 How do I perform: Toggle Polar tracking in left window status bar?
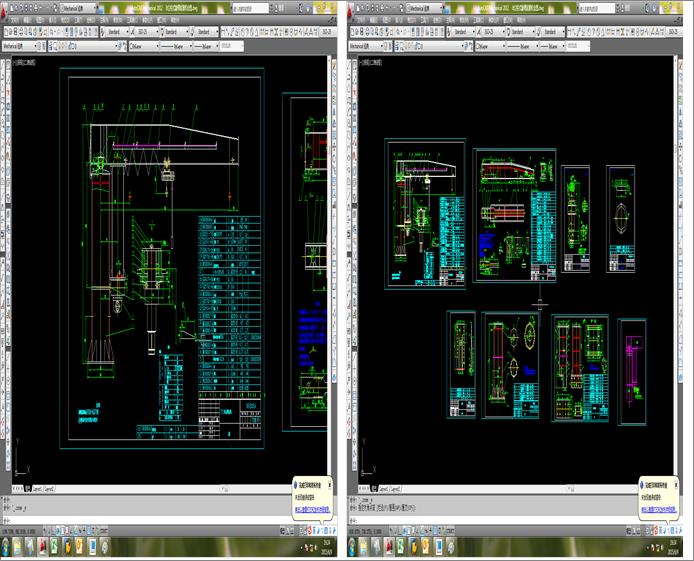(63, 530)
